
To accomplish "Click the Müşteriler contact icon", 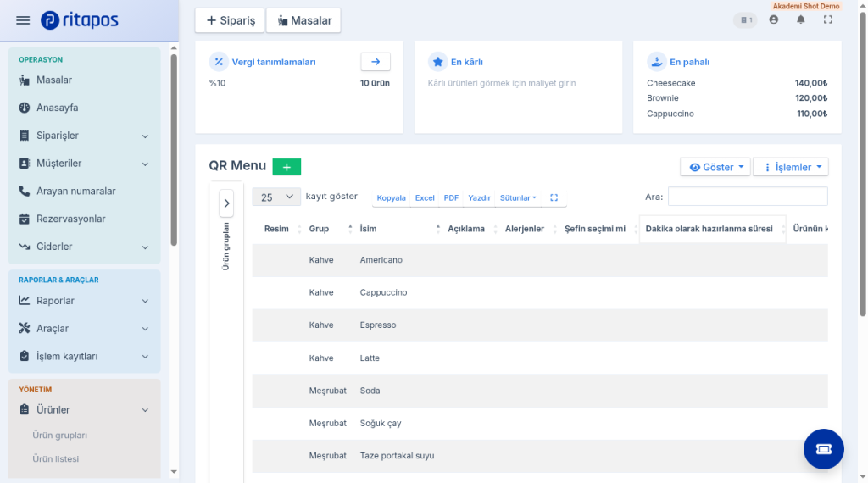I will (x=25, y=164).
